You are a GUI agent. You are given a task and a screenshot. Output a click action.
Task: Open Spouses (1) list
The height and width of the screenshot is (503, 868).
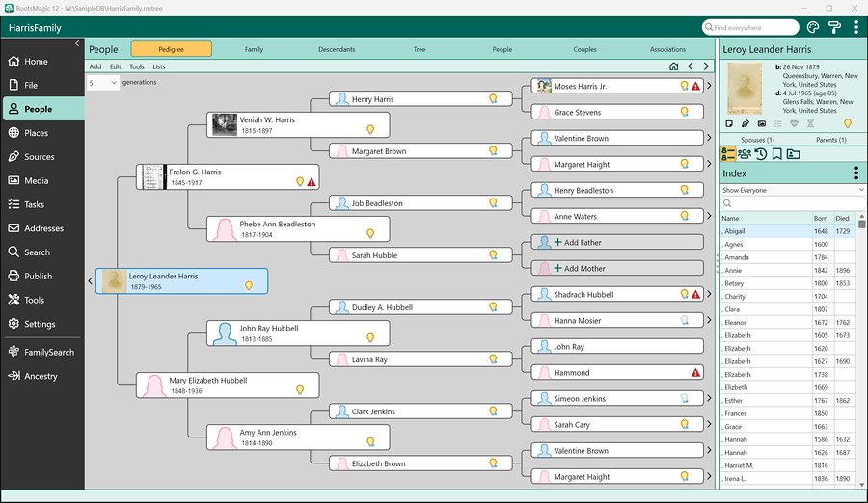point(757,140)
